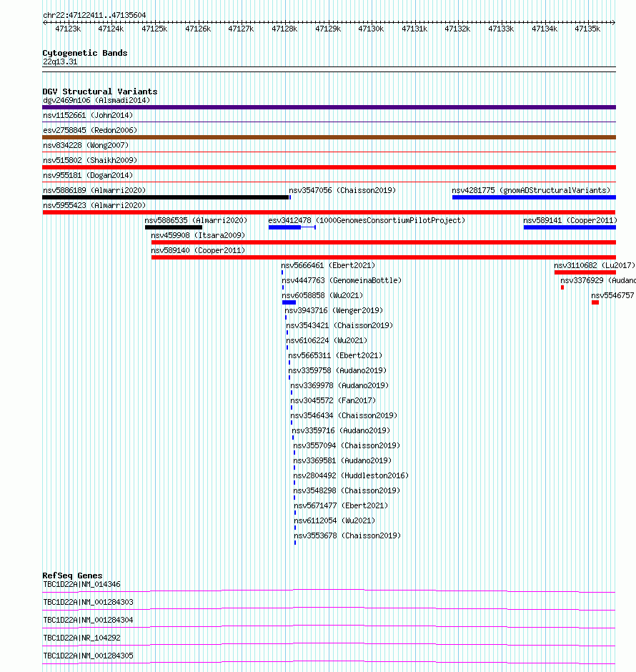Viewport: 636px width, 672px height.
Task: Open the nsv4447763 (GenomeinaBottle) label
Action: tap(342, 280)
